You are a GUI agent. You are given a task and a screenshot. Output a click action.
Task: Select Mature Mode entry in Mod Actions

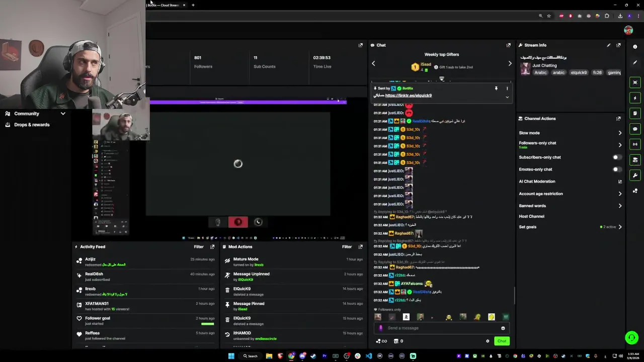[294, 261]
